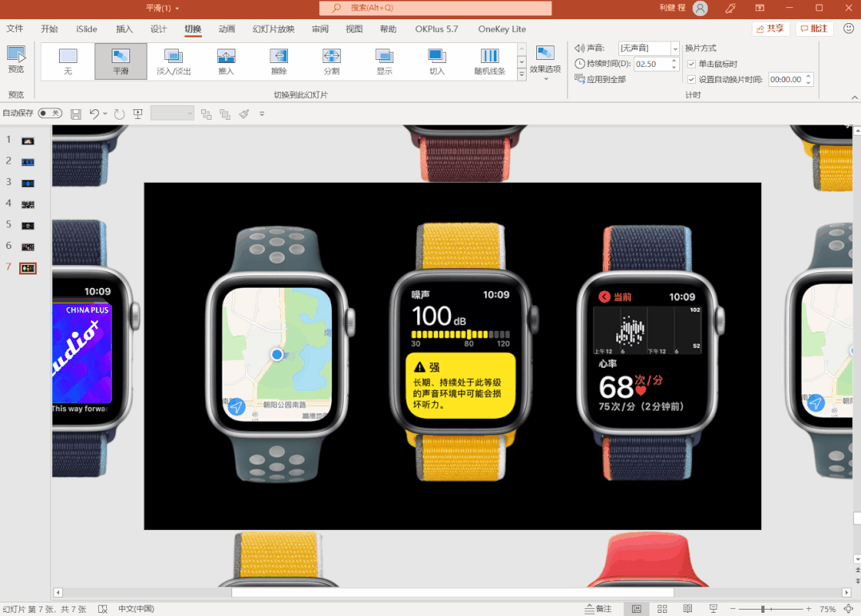The image size is (861, 616).
Task: Adjust the 持续时间 duration stepper arrows
Action: (673, 65)
